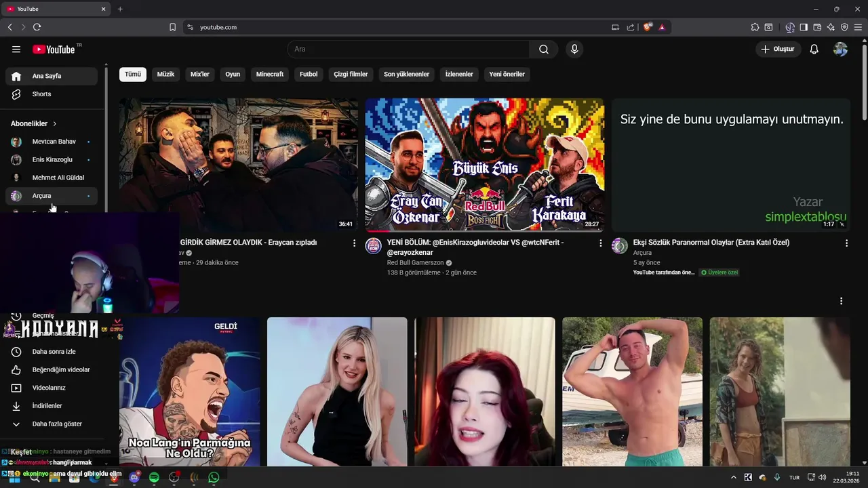Go to Ana Sayfa in sidebar
The width and height of the screenshot is (868, 488).
pos(52,76)
